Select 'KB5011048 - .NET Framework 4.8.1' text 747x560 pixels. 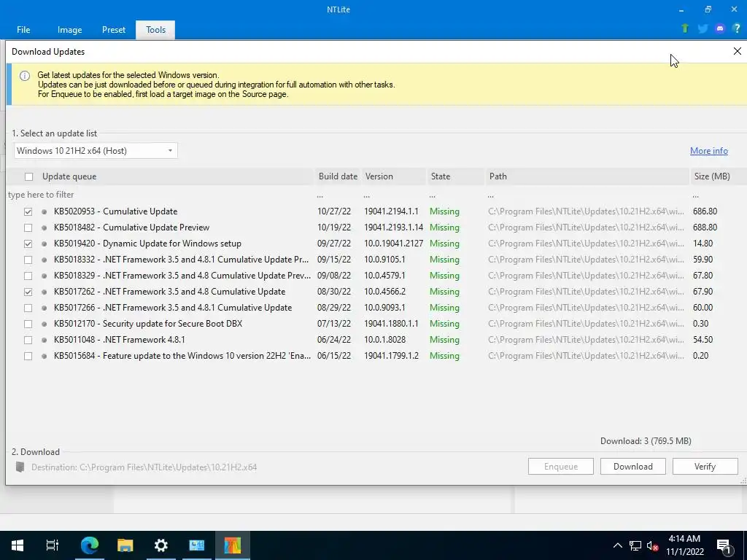119,340
